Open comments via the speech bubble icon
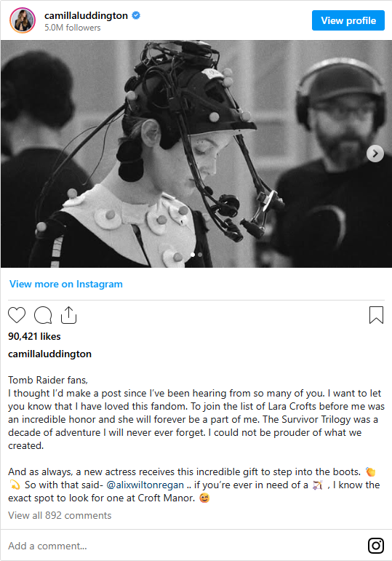This screenshot has width=392, height=561. [43, 315]
